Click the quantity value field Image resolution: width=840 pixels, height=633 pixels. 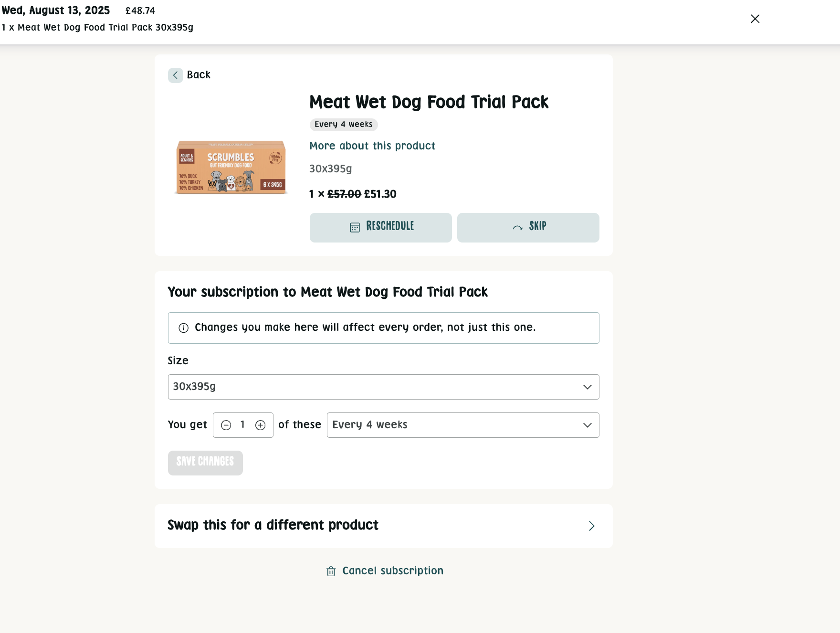pos(242,425)
